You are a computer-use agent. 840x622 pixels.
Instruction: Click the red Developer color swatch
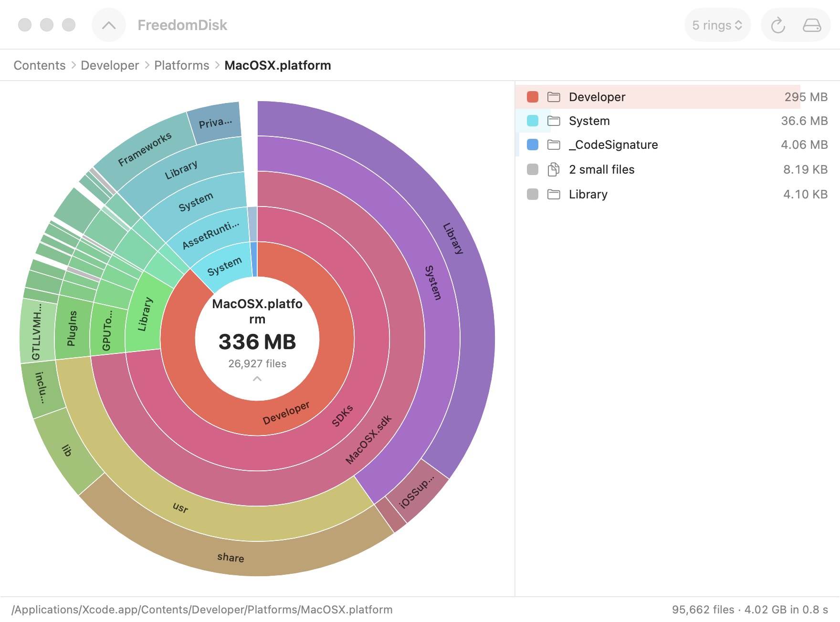(x=533, y=97)
